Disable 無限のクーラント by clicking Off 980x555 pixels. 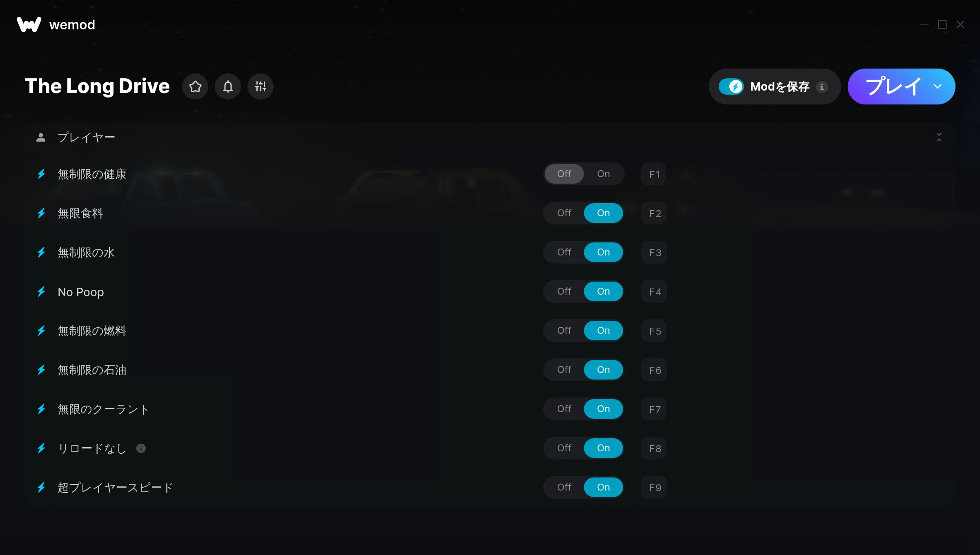564,409
